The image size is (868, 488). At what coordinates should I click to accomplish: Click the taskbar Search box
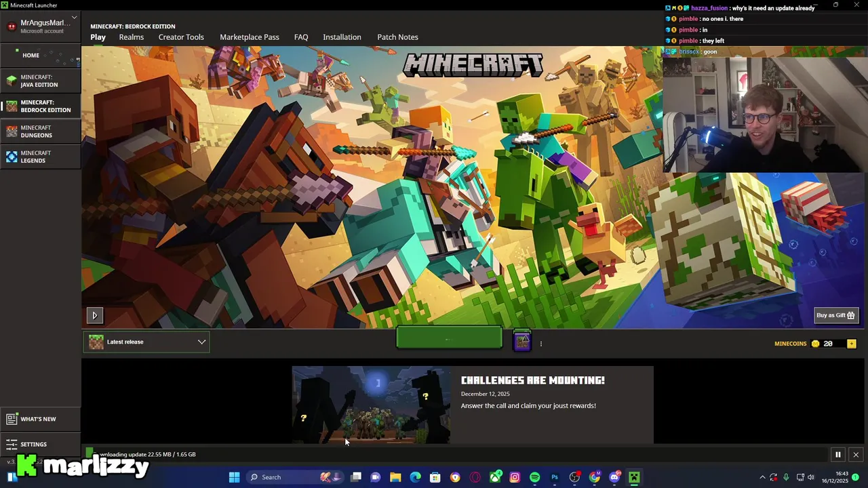click(296, 477)
